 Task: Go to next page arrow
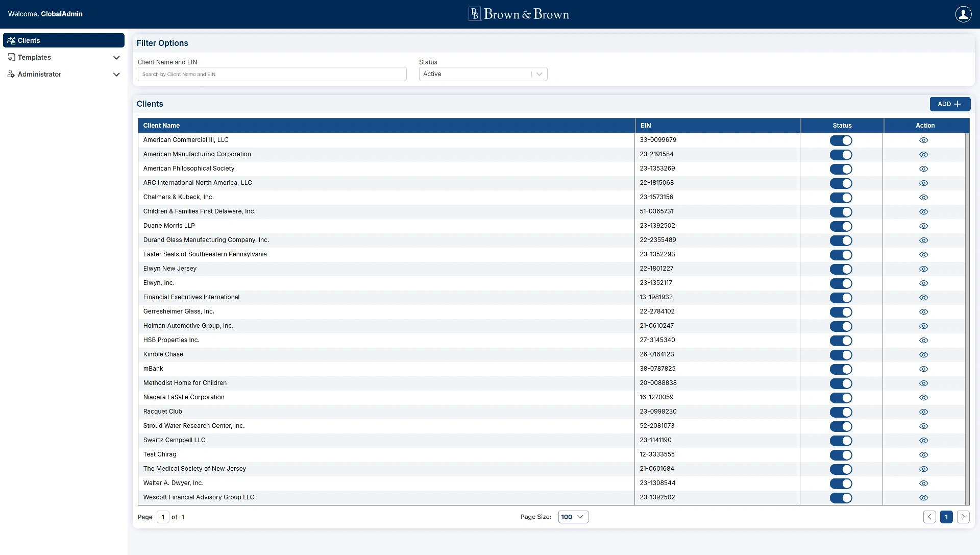(x=963, y=517)
